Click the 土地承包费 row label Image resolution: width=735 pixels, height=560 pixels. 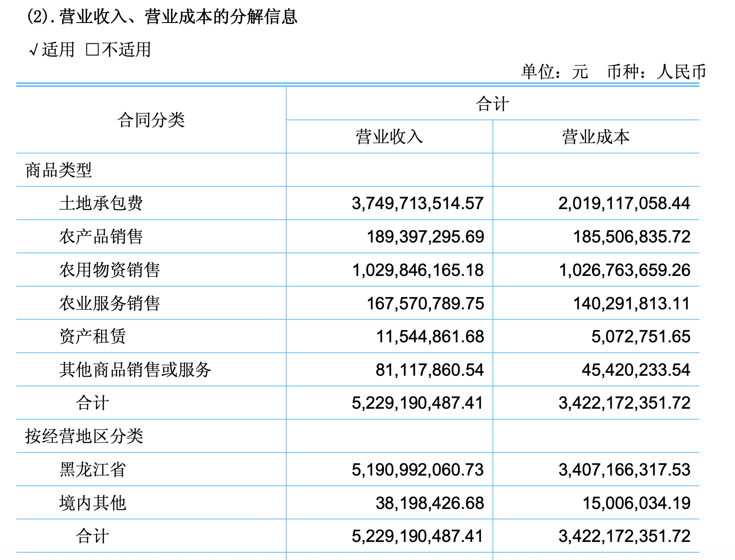pos(101,203)
